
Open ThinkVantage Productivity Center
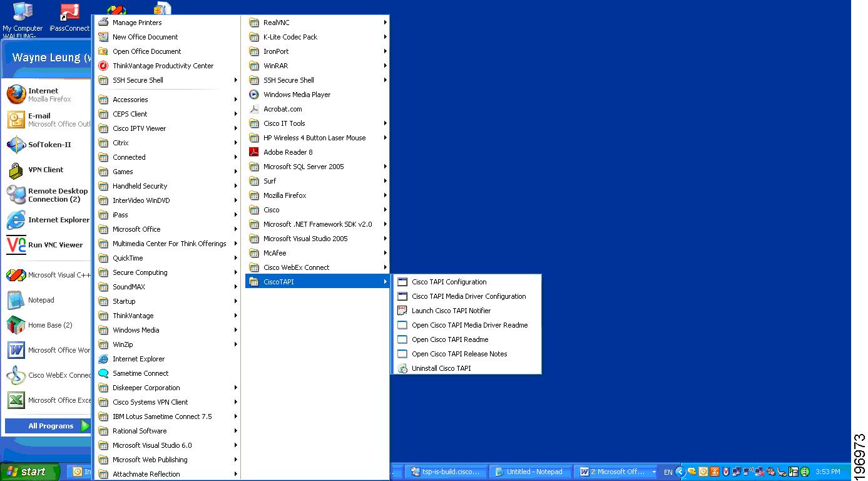(x=167, y=66)
